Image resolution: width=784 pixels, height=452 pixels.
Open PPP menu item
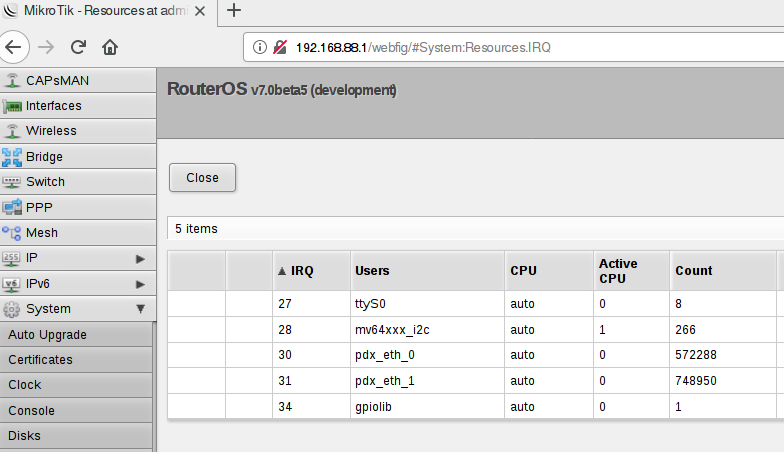[x=78, y=208]
